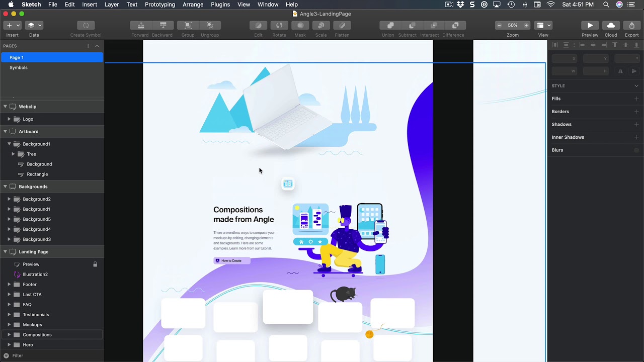
Task: Collapse the Webclip artboard
Action: pyautogui.click(x=5, y=107)
